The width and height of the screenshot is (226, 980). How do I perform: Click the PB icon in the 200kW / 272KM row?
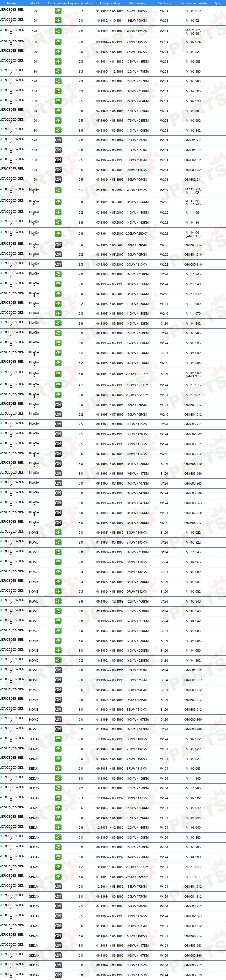(58, 374)
